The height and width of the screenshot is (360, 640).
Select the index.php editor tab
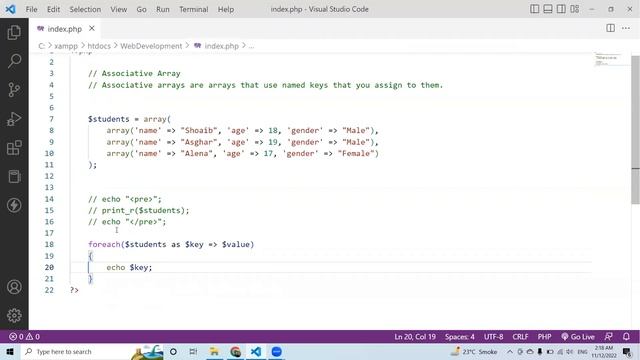coord(64,29)
